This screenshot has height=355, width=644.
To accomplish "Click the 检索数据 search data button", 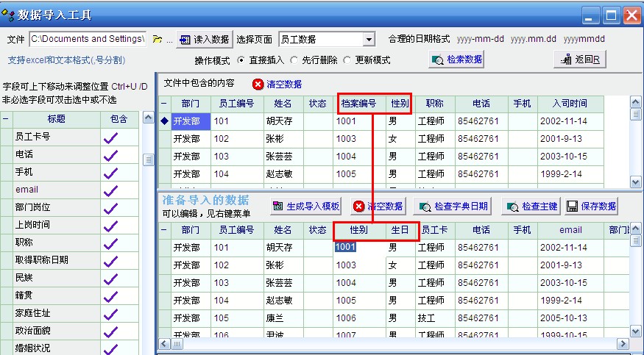I will point(457,60).
